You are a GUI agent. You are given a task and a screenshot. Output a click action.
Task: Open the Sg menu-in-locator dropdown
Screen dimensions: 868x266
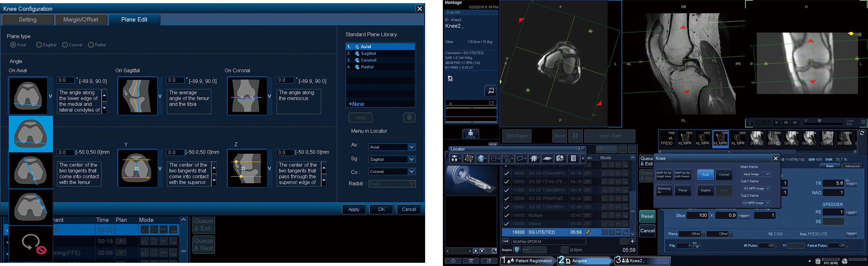click(x=392, y=159)
